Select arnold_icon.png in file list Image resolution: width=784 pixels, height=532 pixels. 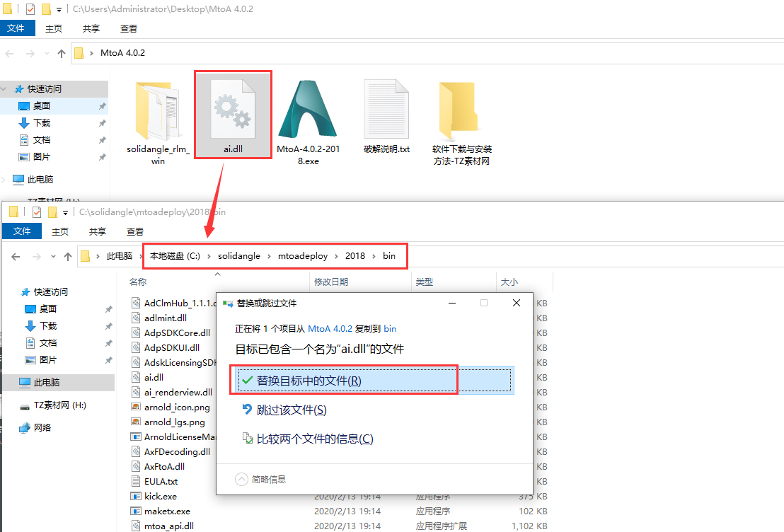pyautogui.click(x=177, y=407)
